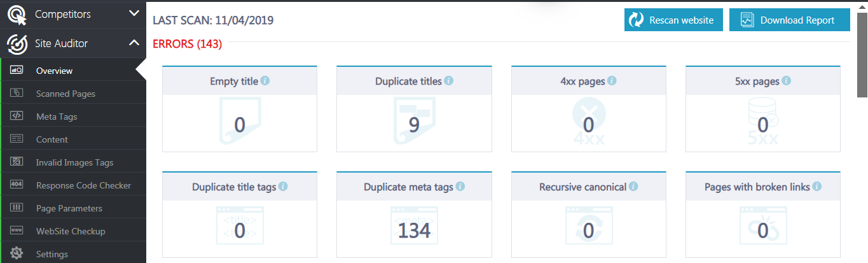Collapse the Site Auditor menu chevron
Screen dimensions: 868x263
(134, 43)
